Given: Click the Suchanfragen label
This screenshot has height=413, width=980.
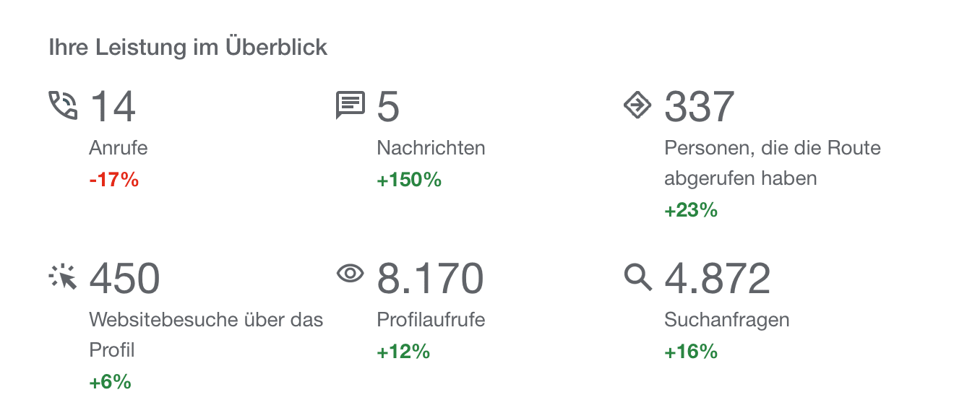Looking at the screenshot, I should click(726, 320).
